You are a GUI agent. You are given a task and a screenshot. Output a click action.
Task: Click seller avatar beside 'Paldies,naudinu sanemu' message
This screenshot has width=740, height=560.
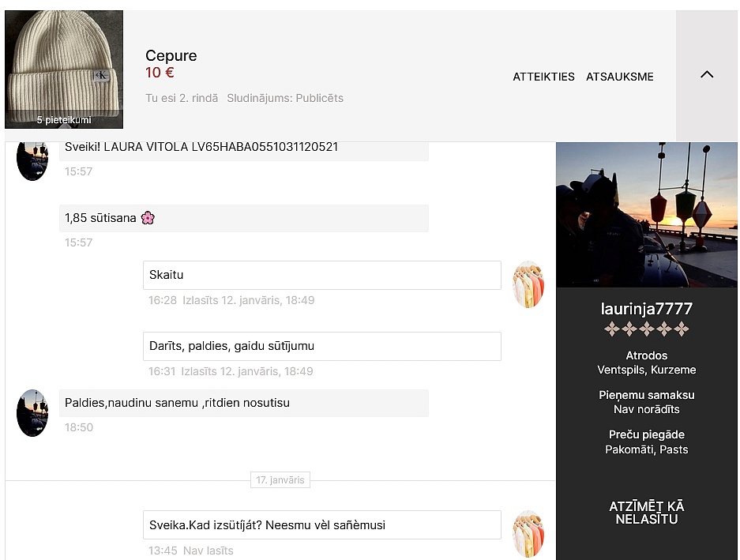(x=32, y=412)
